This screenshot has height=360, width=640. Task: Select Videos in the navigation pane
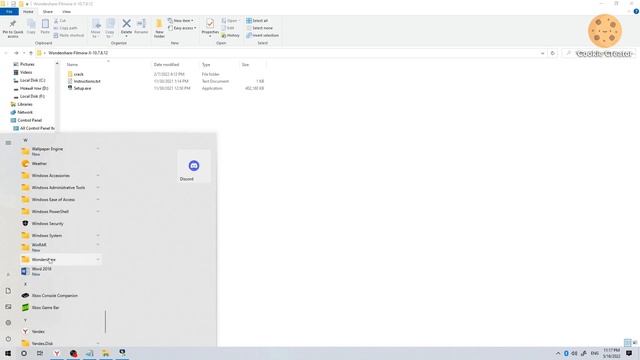click(26, 72)
